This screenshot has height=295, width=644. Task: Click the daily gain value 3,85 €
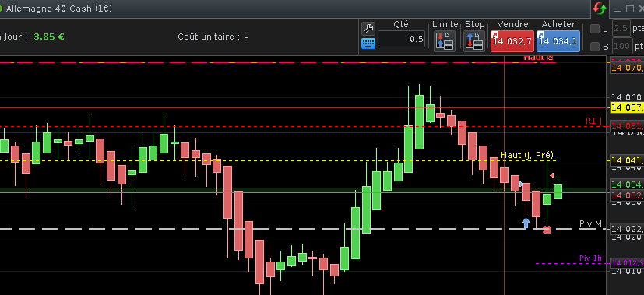49,37
